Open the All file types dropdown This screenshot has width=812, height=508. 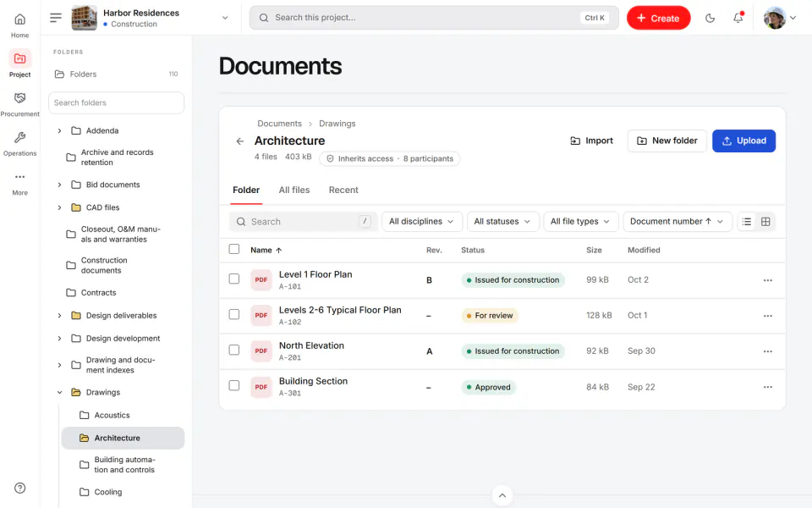580,221
